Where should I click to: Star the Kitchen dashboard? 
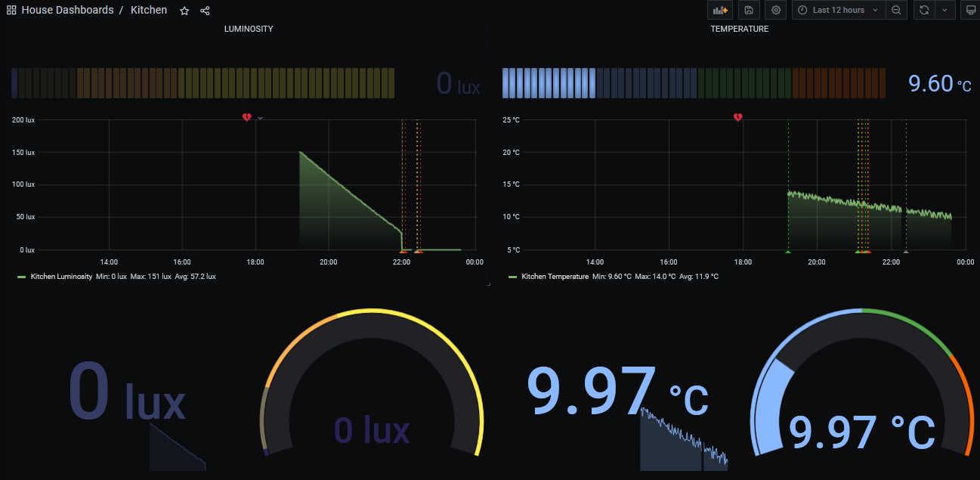pos(184,11)
